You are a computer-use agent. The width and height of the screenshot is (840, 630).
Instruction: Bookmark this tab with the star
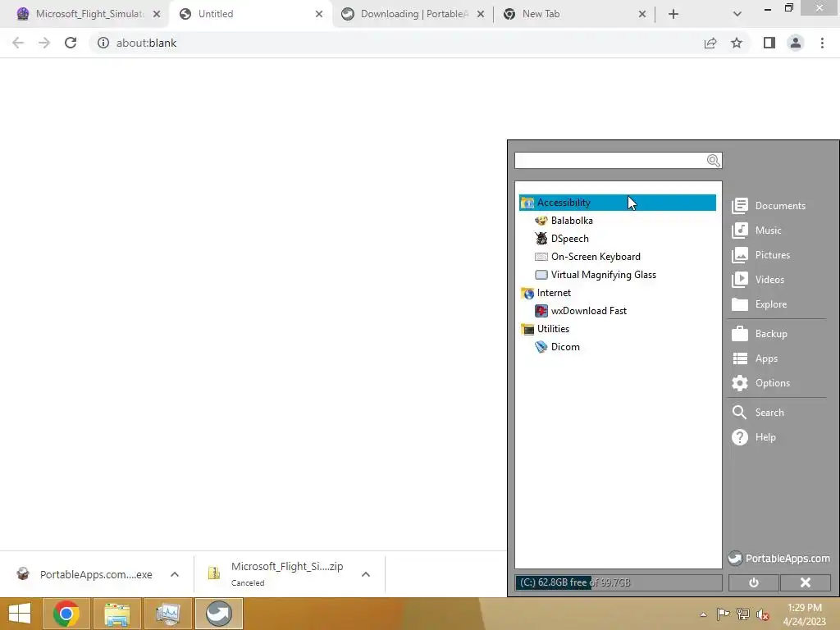coord(737,43)
